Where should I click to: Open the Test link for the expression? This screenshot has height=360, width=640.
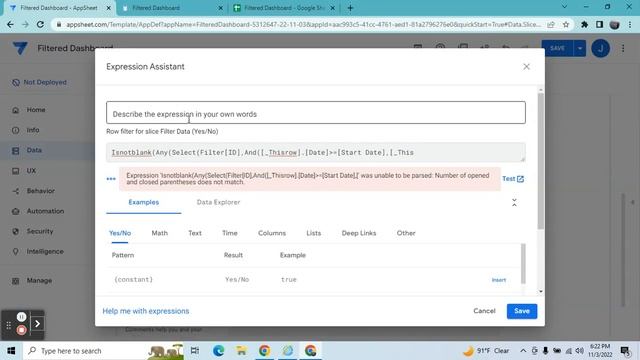(513, 179)
